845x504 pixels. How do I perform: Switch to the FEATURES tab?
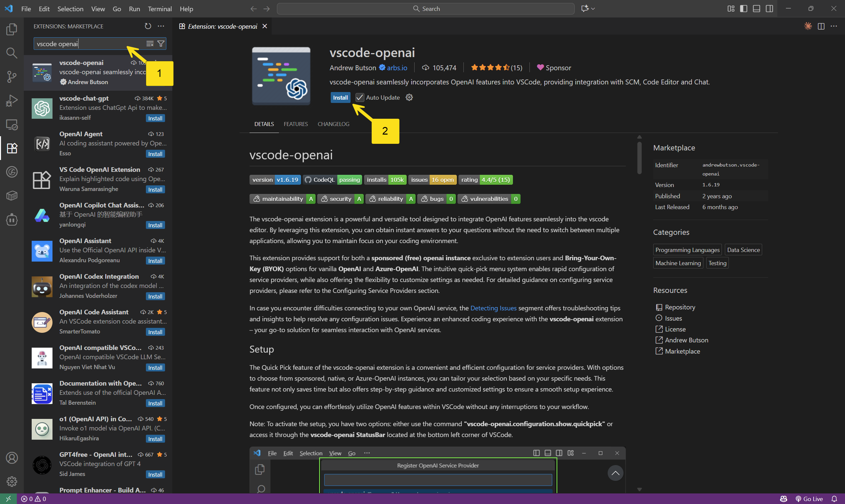click(296, 124)
